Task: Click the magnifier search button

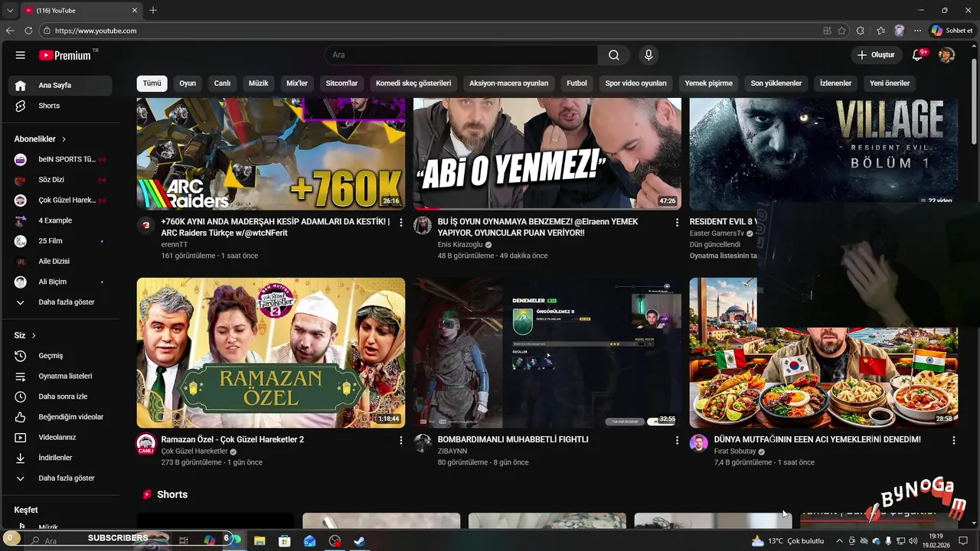Action: tap(614, 55)
